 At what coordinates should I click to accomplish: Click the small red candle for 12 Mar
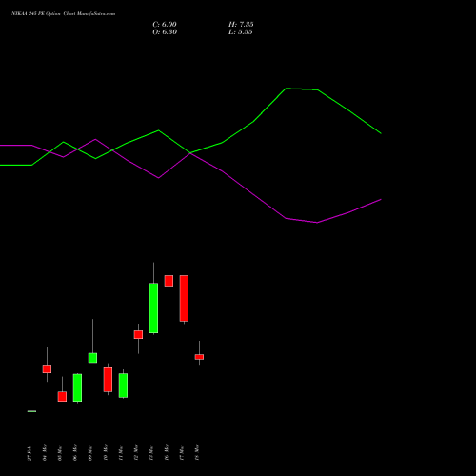point(138,335)
